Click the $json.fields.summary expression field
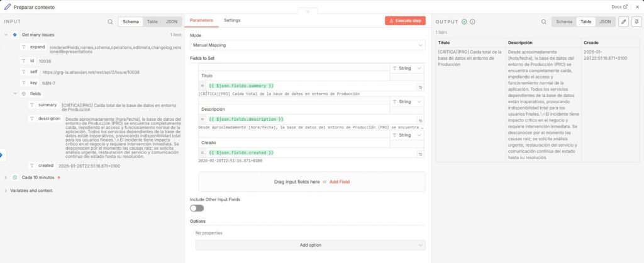644x263 pixels. [x=311, y=86]
